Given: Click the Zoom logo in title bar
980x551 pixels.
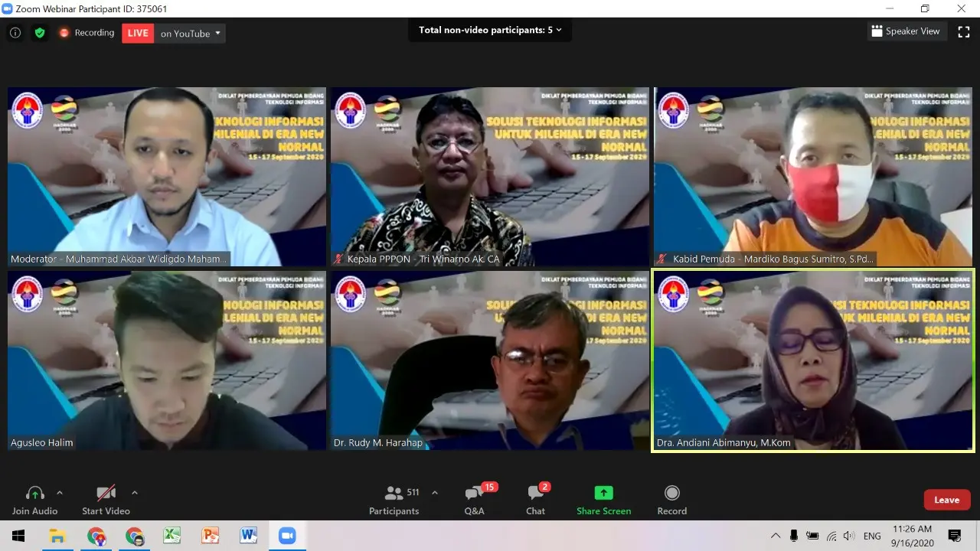Looking at the screenshot, I should click(8, 8).
